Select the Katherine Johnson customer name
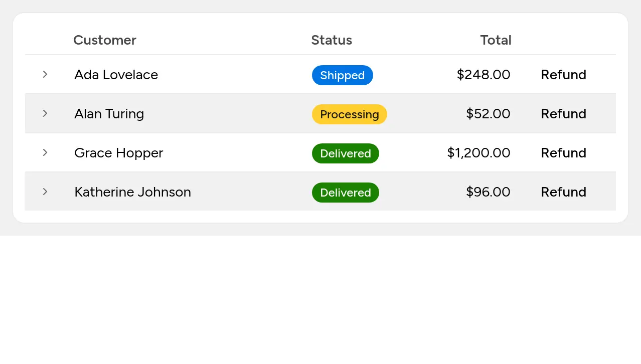The height and width of the screenshot is (364, 641). 132,192
